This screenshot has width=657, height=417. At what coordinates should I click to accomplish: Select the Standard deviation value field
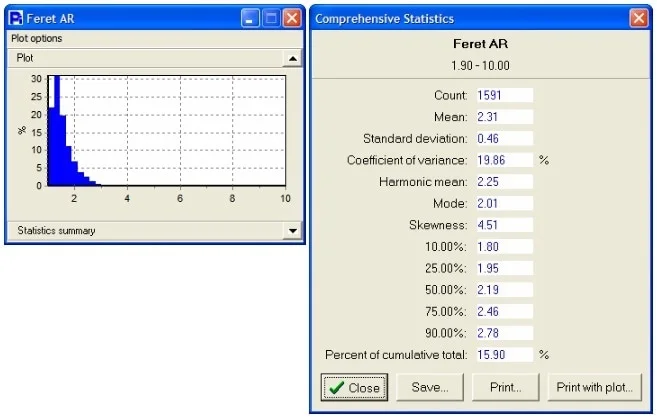[503, 138]
